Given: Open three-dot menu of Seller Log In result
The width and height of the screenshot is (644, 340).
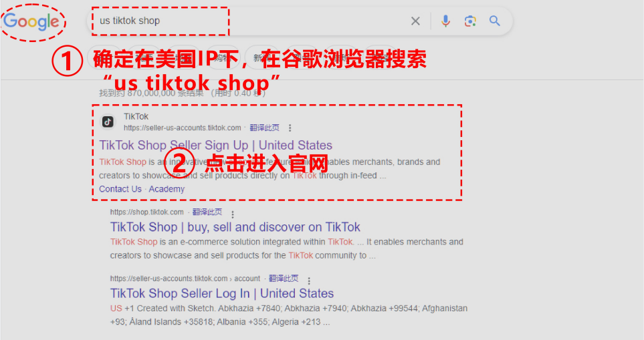Looking at the screenshot, I should [309, 281].
